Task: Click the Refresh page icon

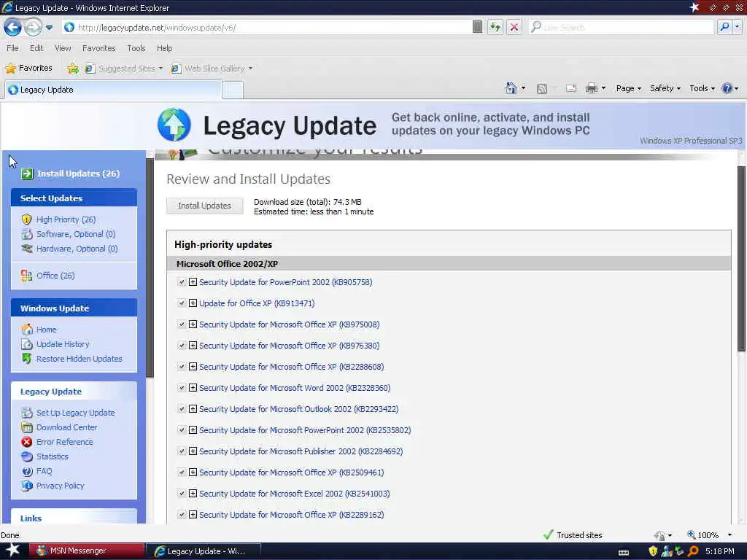Action: (495, 27)
